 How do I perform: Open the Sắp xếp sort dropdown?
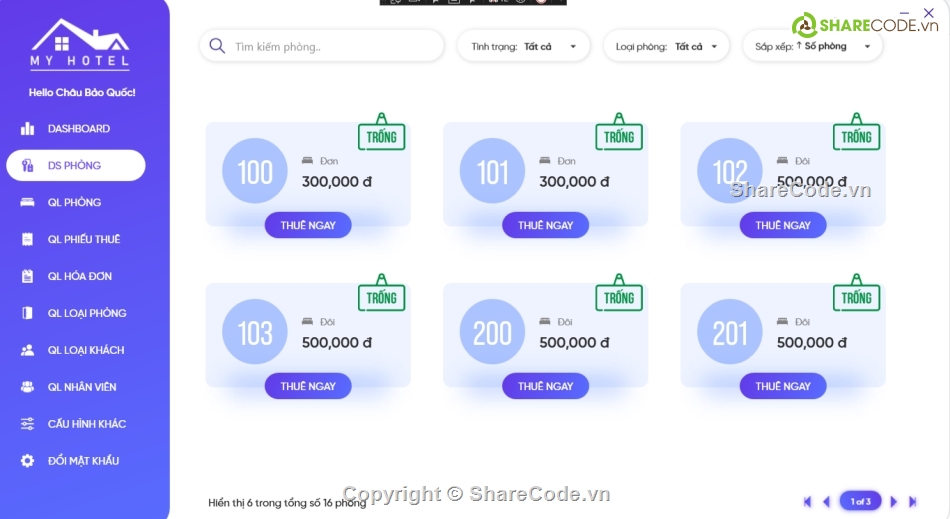click(x=813, y=46)
